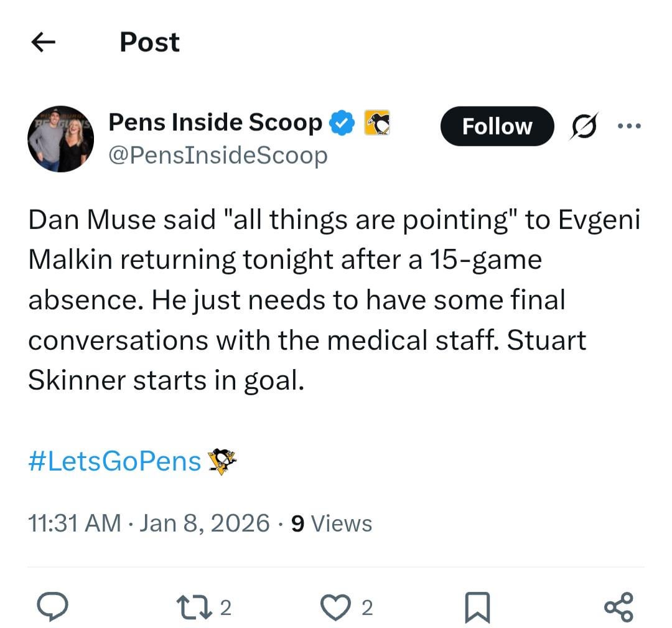Open the share icon
The image size is (672, 628).
click(618, 604)
